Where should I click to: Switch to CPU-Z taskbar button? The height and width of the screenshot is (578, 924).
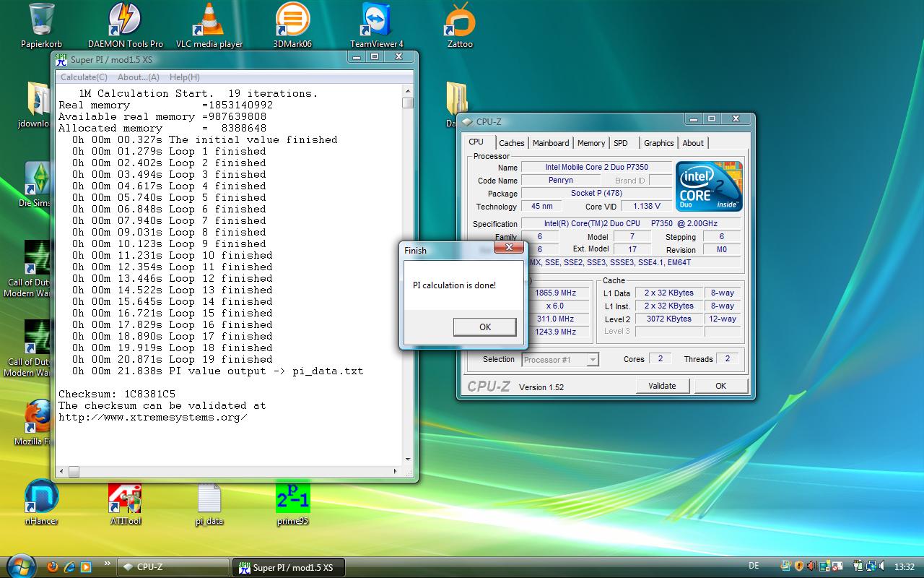(173, 567)
